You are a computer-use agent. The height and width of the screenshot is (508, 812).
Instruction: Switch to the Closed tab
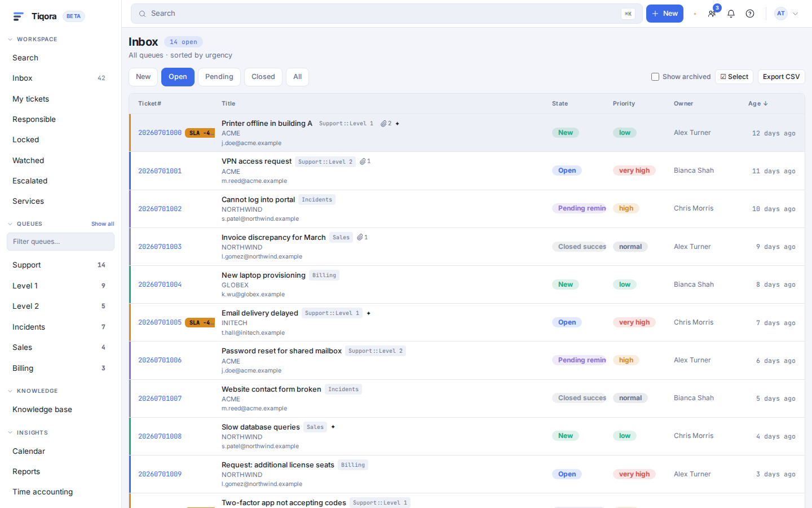point(263,77)
